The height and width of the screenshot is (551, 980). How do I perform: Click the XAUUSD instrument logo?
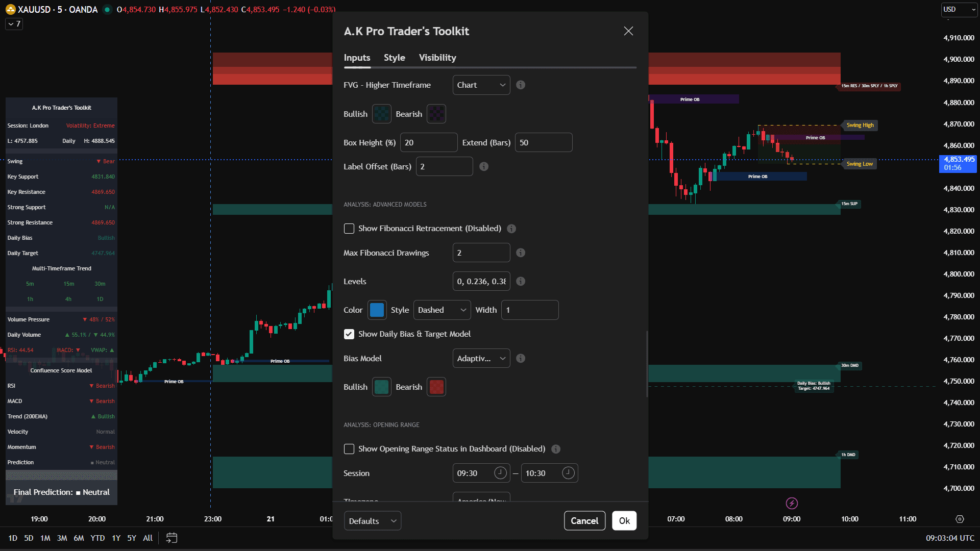pyautogui.click(x=10, y=9)
